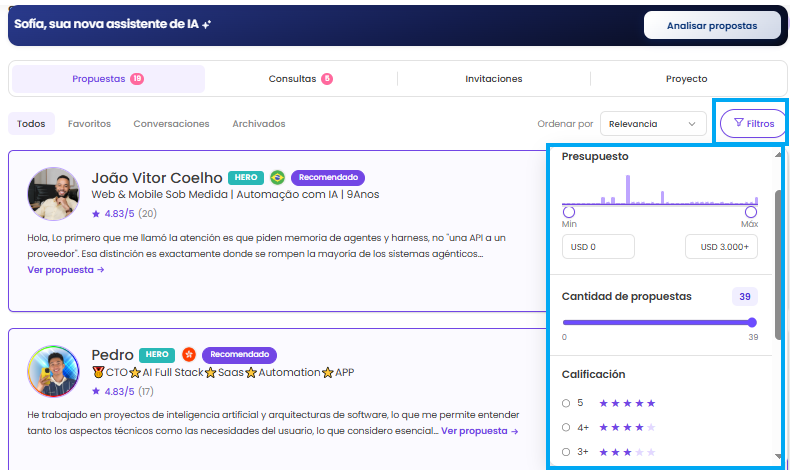Click the tallest budget histogram bar
Image resolution: width=790 pixels, height=470 pixels.
(x=628, y=189)
